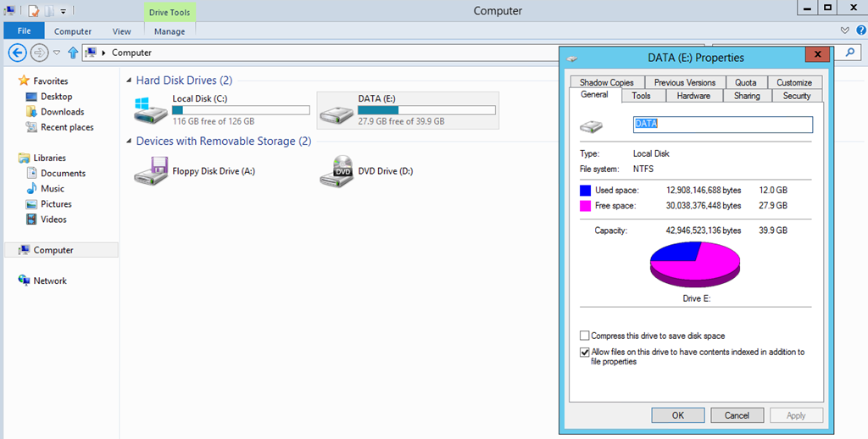This screenshot has height=439, width=868.
Task: Click the Apply button
Action: pyautogui.click(x=796, y=415)
